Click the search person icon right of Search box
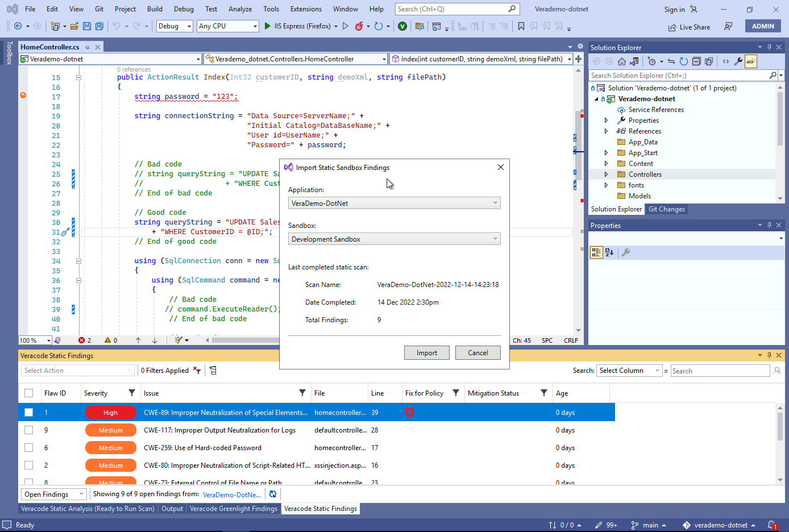This screenshot has width=789, height=532. coord(777,371)
